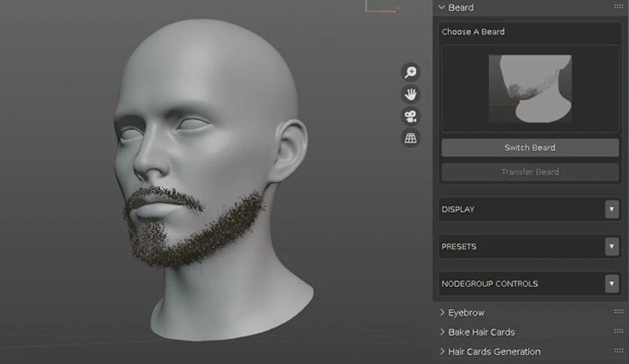
Task: Collapse the Beard panel chevron
Action: [442, 8]
